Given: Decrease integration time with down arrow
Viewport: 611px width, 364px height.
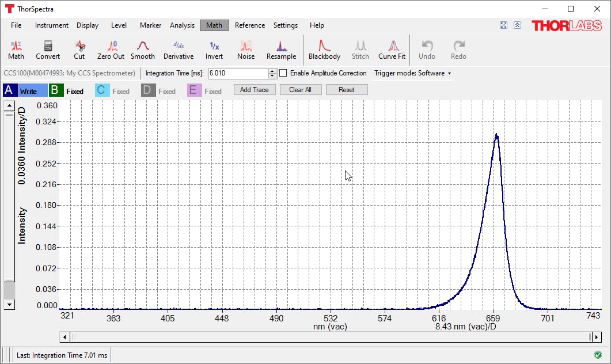Looking at the screenshot, I should point(272,75).
